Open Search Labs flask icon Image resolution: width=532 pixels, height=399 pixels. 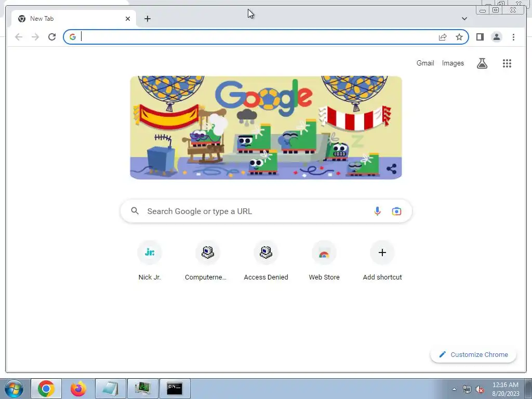click(x=482, y=63)
